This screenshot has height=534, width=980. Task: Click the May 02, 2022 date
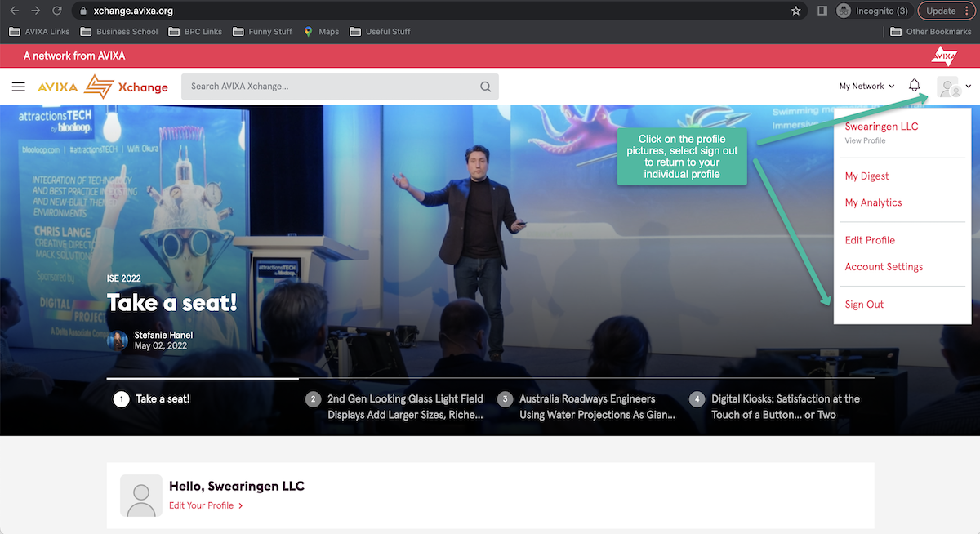tap(161, 346)
